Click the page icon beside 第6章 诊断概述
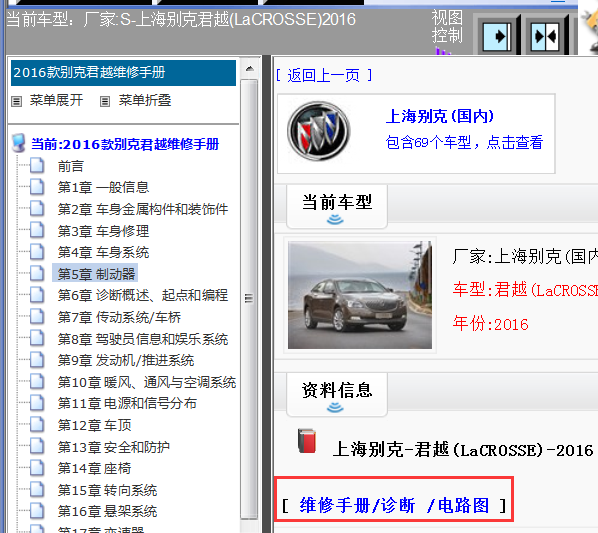The height and width of the screenshot is (533, 598). 37,295
